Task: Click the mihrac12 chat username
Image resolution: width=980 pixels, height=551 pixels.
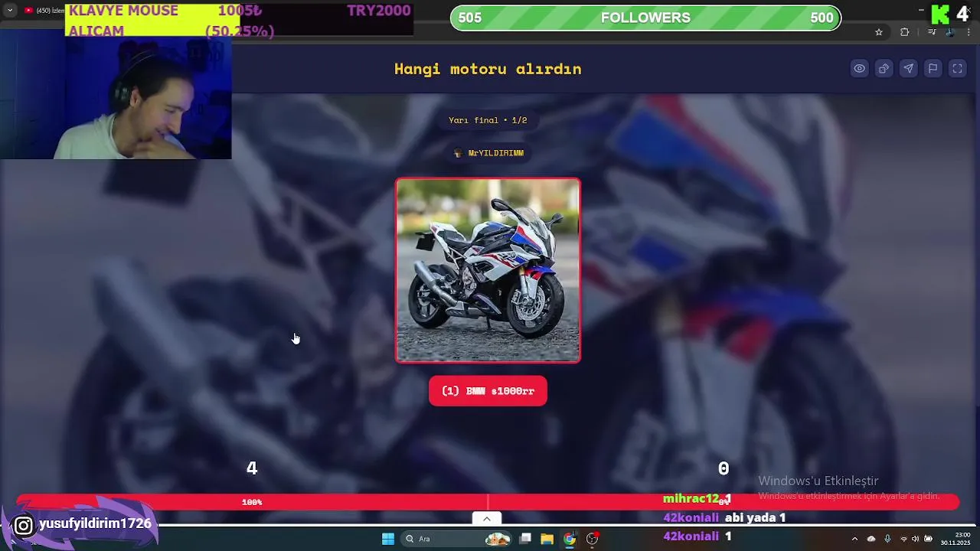Action: [691, 499]
